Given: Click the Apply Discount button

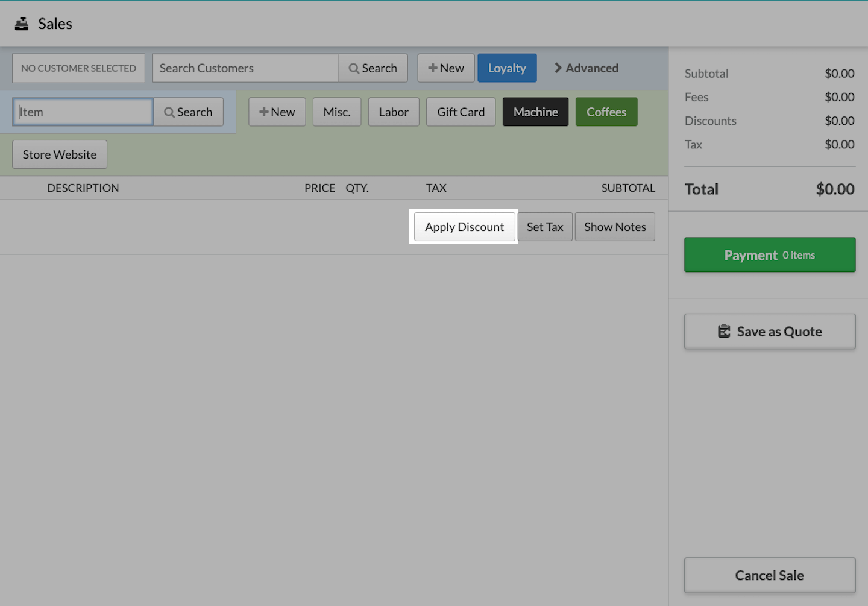Looking at the screenshot, I should click(464, 227).
